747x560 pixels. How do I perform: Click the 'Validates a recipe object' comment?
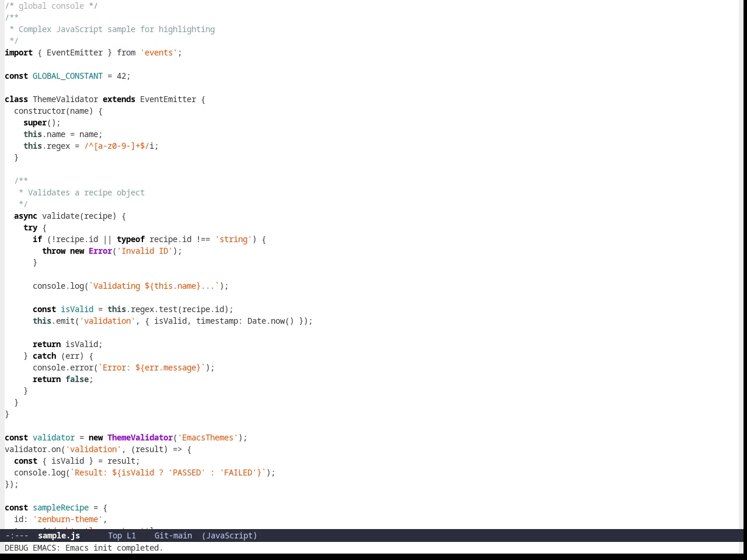tap(86, 192)
